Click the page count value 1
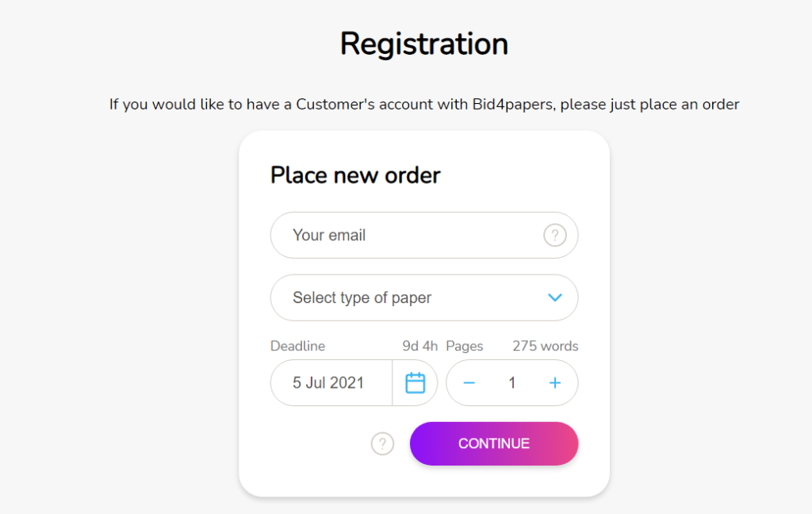This screenshot has height=514, width=812. [x=511, y=383]
